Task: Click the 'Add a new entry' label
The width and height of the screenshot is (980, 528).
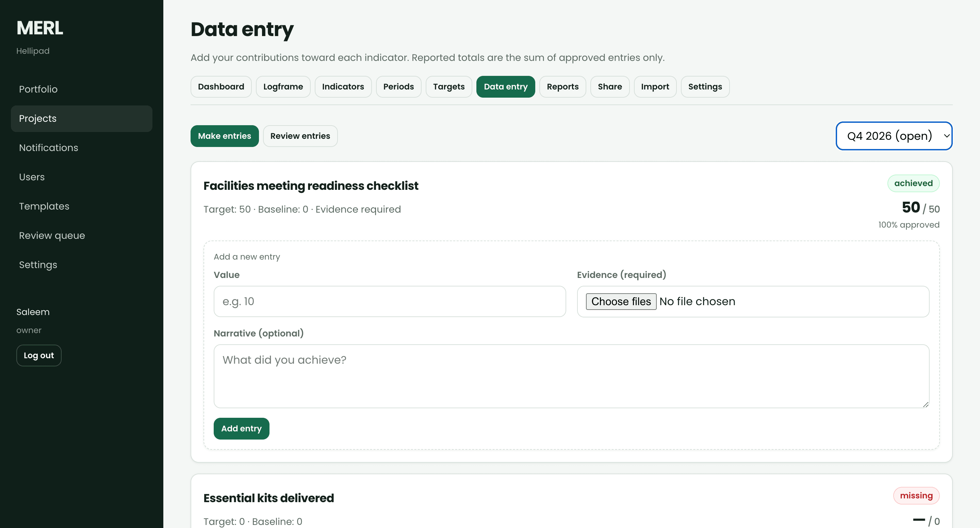Action: (246, 257)
